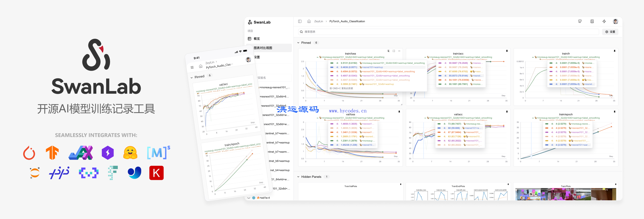Image resolution: width=644 pixels, height=219 pixels.
Task: Click the 搜索图表 search field
Action: click(446, 32)
